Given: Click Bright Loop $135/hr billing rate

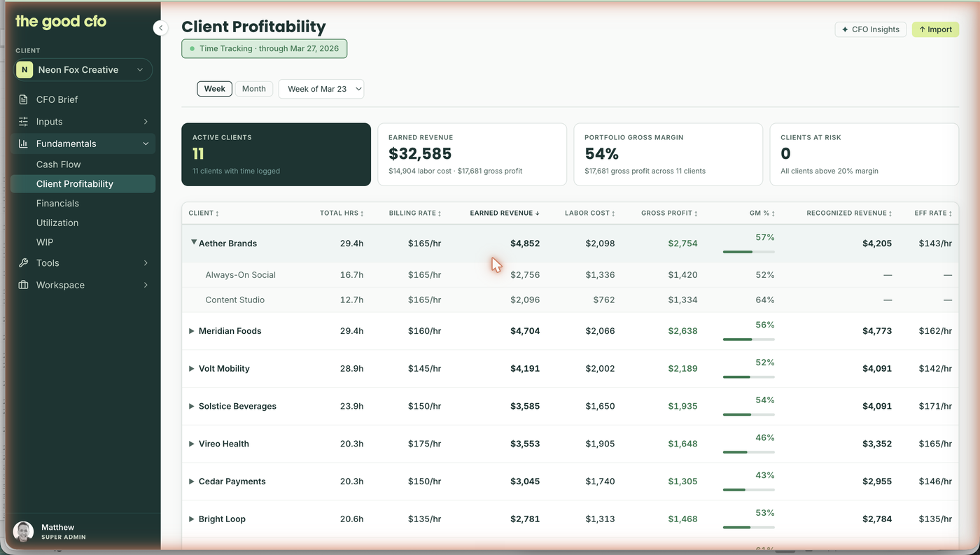Looking at the screenshot, I should tap(425, 519).
